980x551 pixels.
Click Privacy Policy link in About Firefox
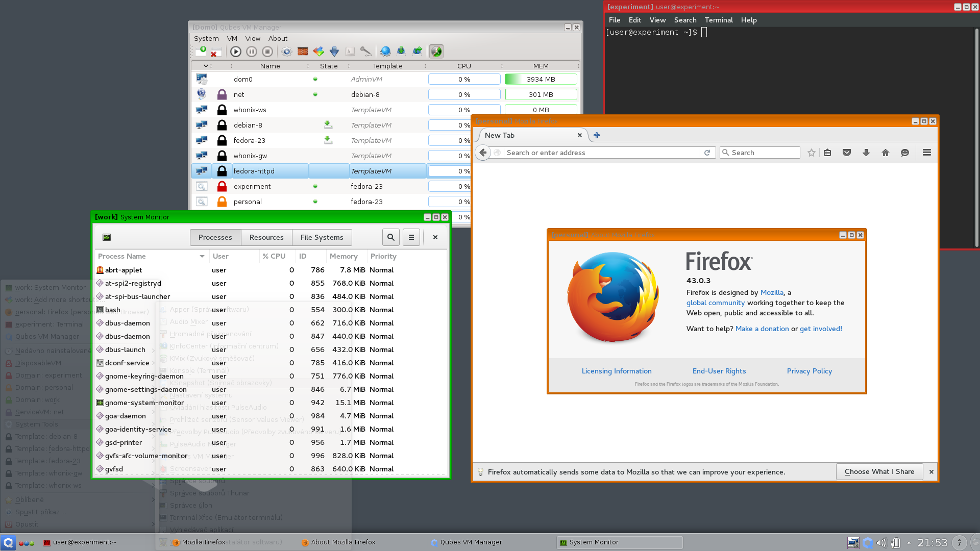[810, 371]
